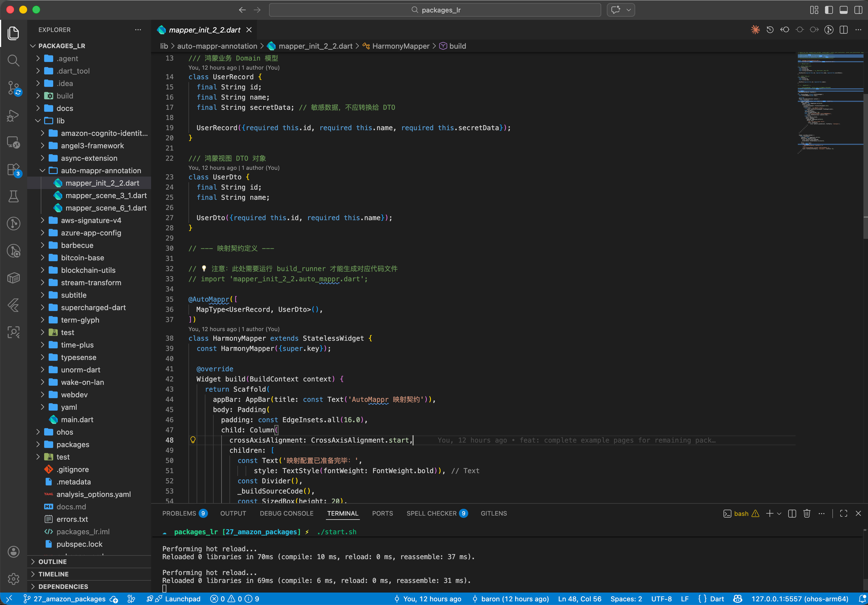Click the lightbulb code action on line 48
This screenshot has width=868, height=605.
193,440
